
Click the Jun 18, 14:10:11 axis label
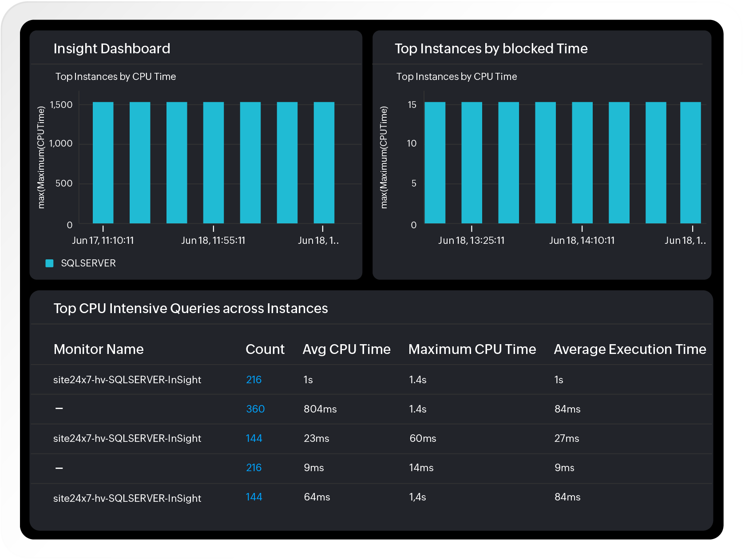click(583, 240)
